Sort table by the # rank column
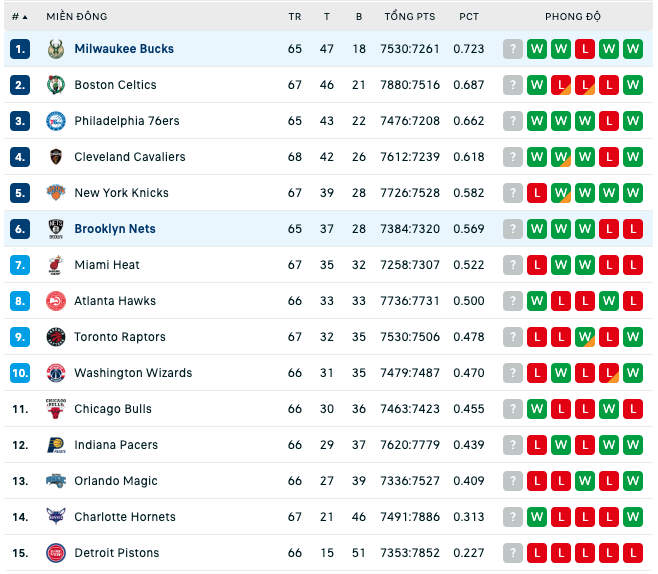658x574 pixels. point(19,17)
